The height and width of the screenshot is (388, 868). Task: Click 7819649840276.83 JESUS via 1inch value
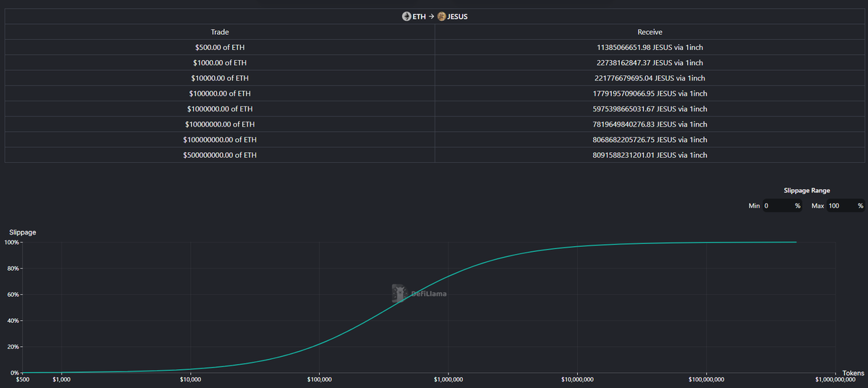(x=650, y=125)
